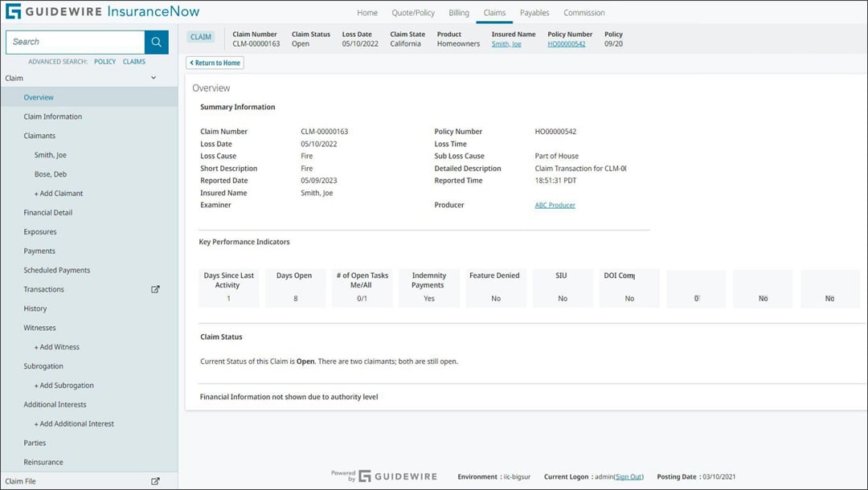The width and height of the screenshot is (868, 490).
Task: Open the Advanced Search CLAIMS link
Action: click(133, 61)
